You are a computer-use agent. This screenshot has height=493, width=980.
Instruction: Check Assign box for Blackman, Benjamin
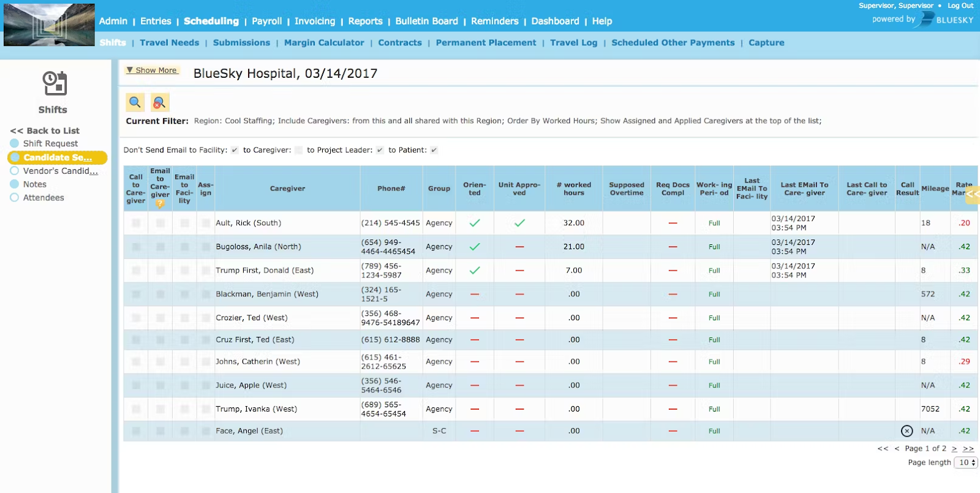coord(206,294)
